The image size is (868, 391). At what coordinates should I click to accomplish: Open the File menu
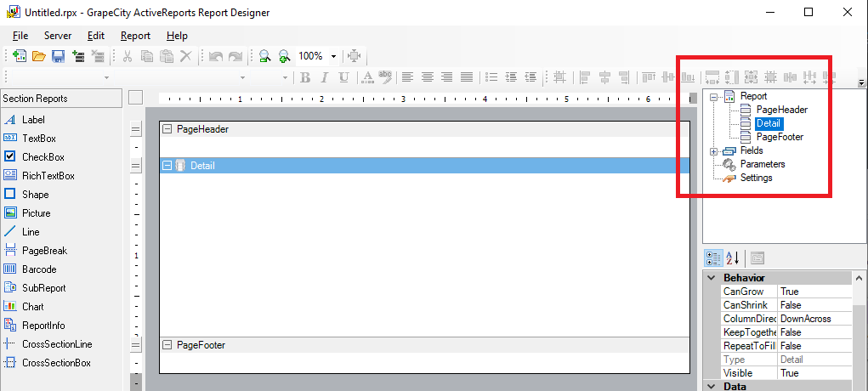point(20,36)
